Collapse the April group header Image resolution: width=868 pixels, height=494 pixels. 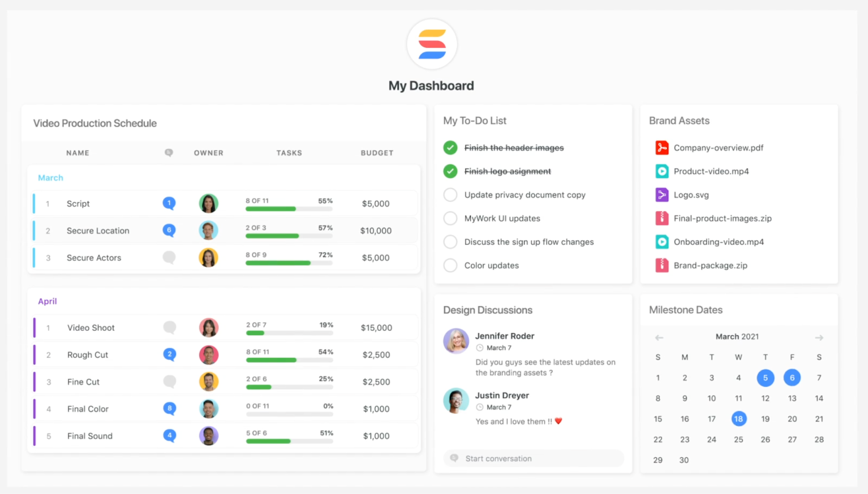click(47, 301)
